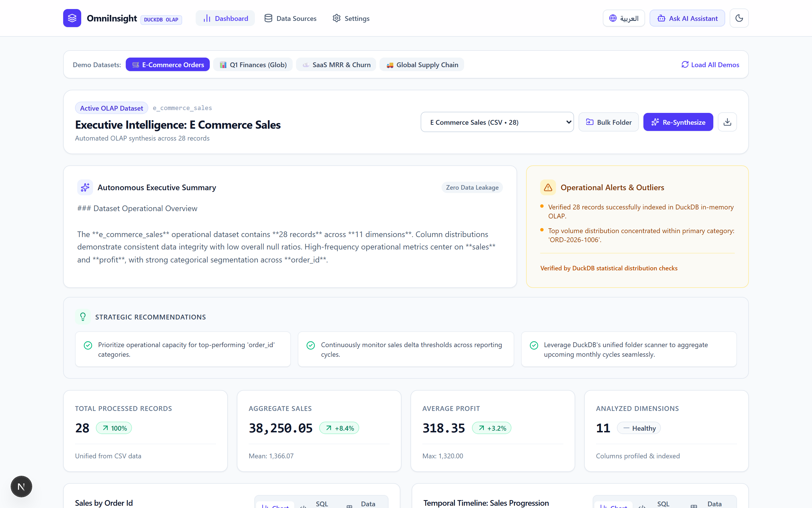812x508 pixels.
Task: Switch language to العربية
Action: (x=624, y=18)
